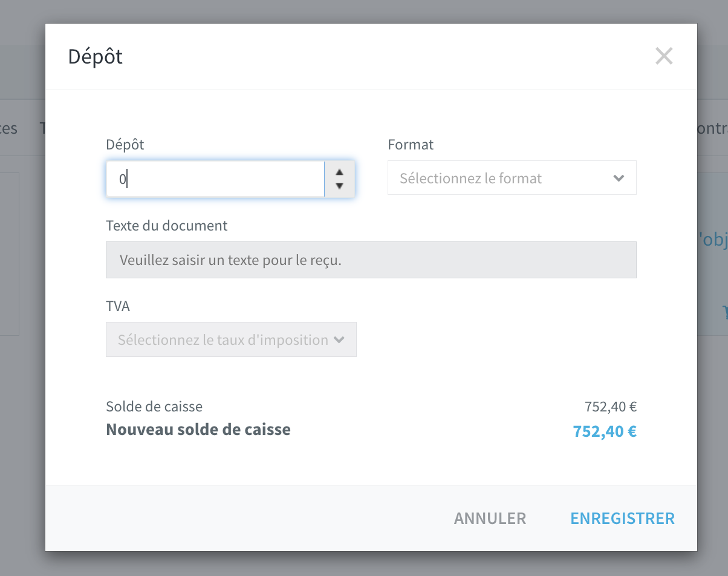
Task: Expand the Format chevron arrow
Action: coord(618,178)
